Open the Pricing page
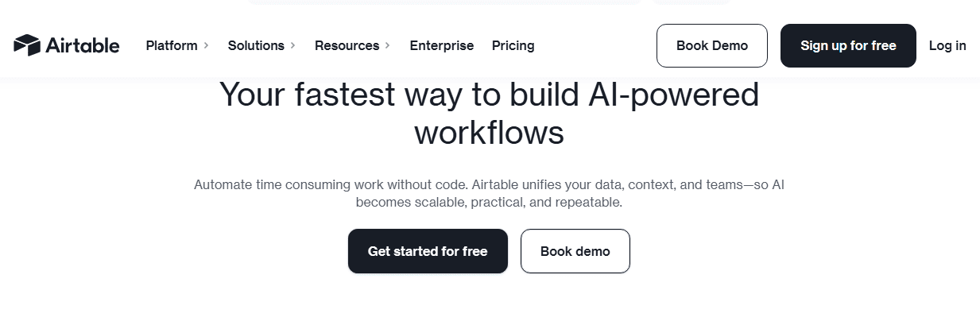The width and height of the screenshot is (980, 329). [x=513, y=45]
